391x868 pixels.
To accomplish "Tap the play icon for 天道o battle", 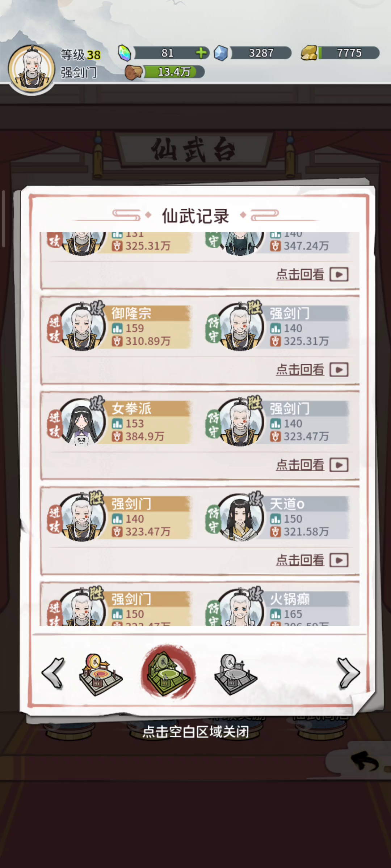I will (339, 560).
